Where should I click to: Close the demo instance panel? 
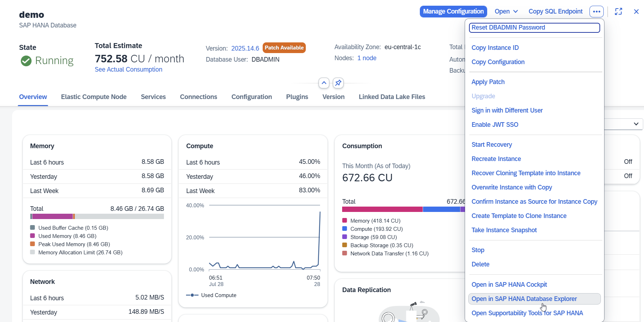click(636, 11)
